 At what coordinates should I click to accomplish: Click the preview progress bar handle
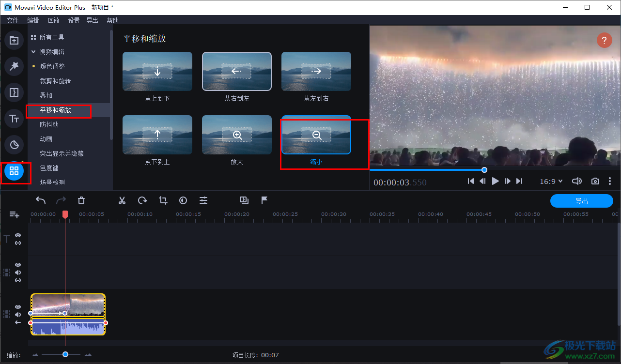pyautogui.click(x=484, y=169)
